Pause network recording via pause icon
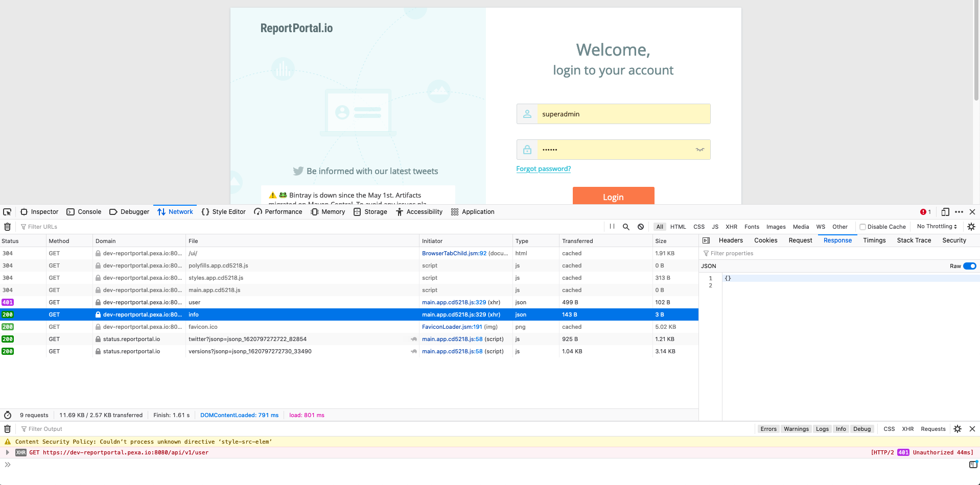 pos(612,227)
